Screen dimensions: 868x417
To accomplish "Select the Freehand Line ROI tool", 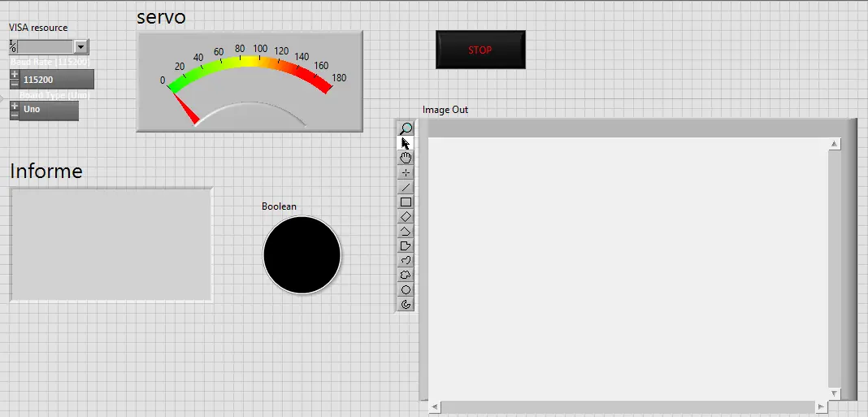I will point(406,260).
